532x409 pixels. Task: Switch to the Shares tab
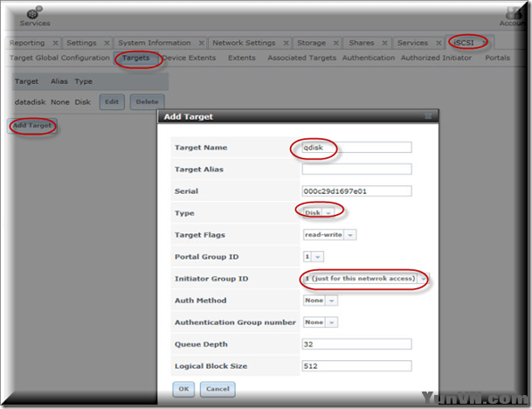(362, 43)
